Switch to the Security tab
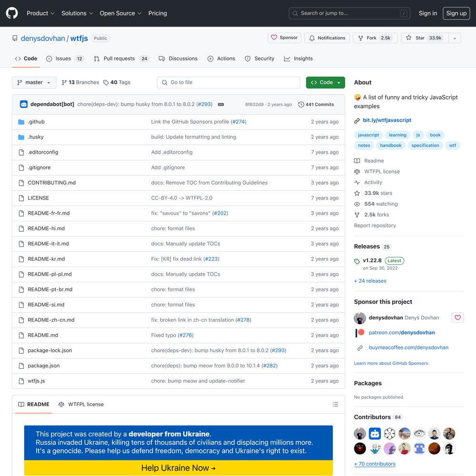476x476 pixels. (x=259, y=59)
